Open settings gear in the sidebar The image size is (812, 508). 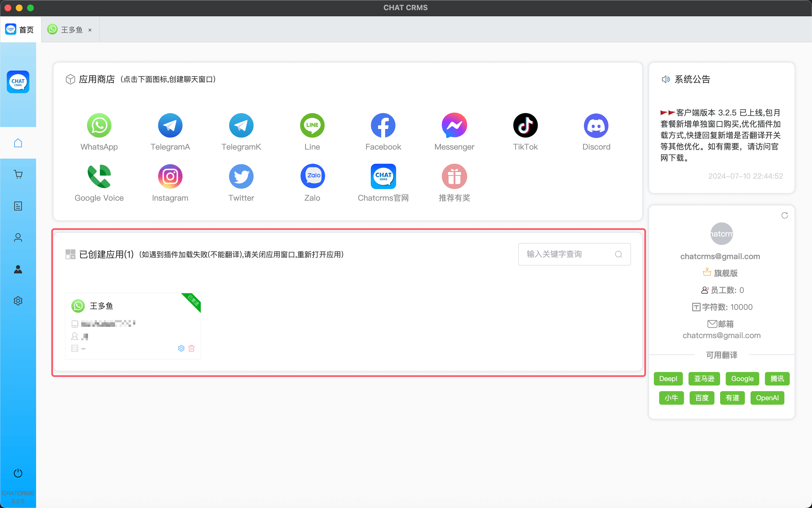point(18,301)
